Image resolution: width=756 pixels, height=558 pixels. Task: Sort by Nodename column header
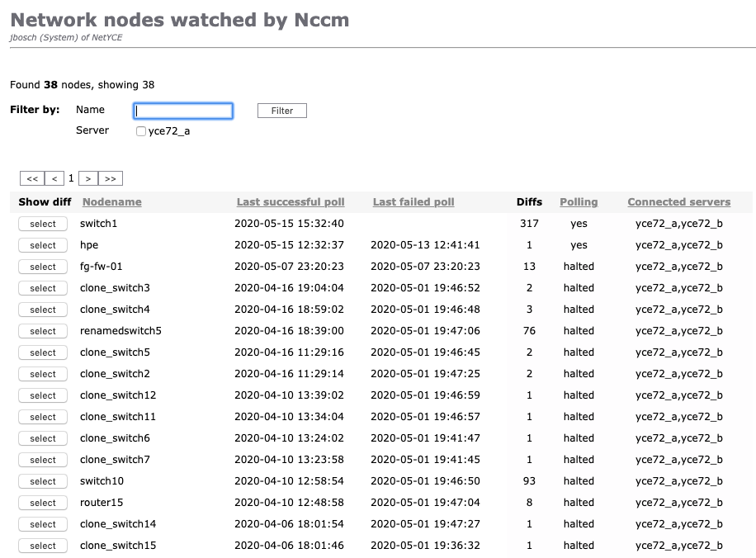click(x=111, y=202)
